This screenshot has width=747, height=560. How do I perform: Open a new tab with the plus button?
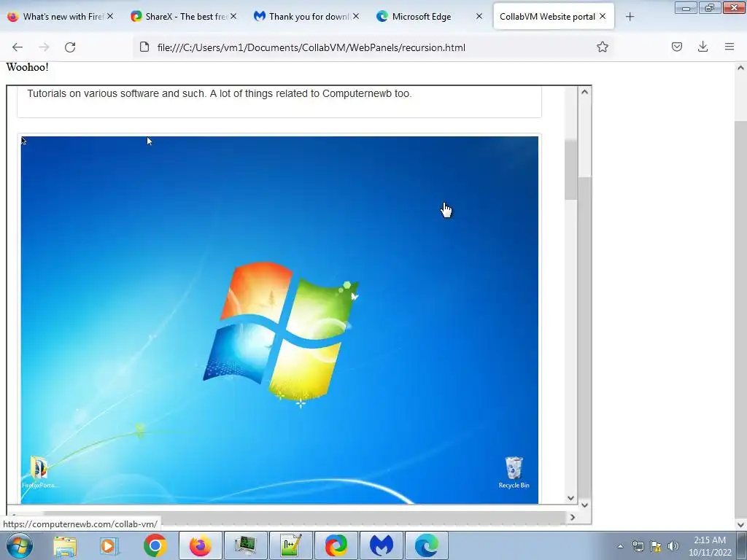point(630,17)
